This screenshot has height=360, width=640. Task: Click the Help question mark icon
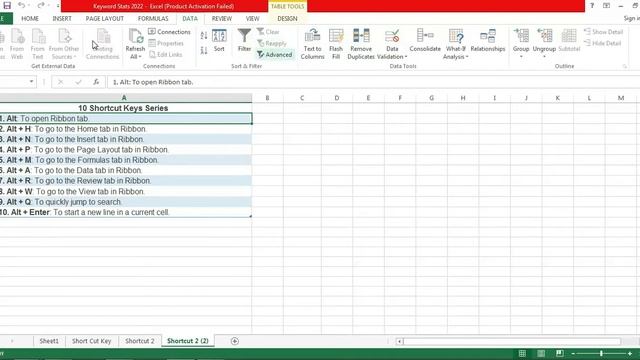coord(592,6)
